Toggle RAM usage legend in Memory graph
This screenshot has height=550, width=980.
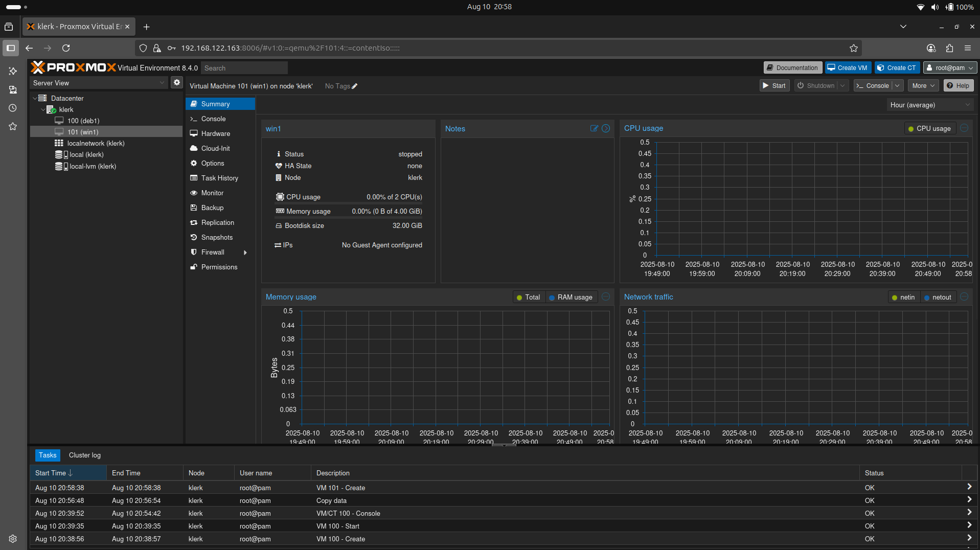(x=571, y=297)
